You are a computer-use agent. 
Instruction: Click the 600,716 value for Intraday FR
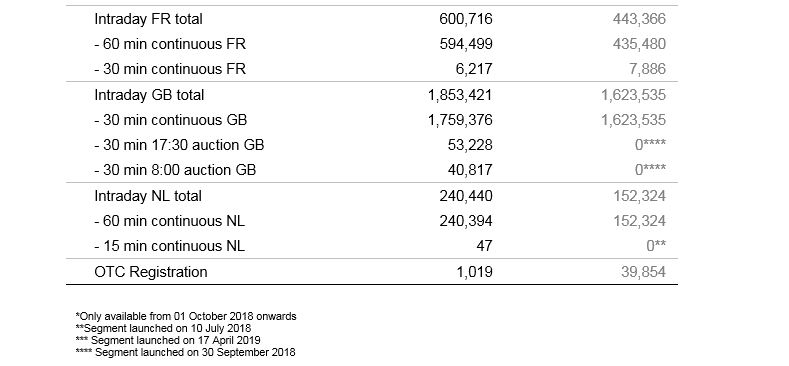point(466,19)
